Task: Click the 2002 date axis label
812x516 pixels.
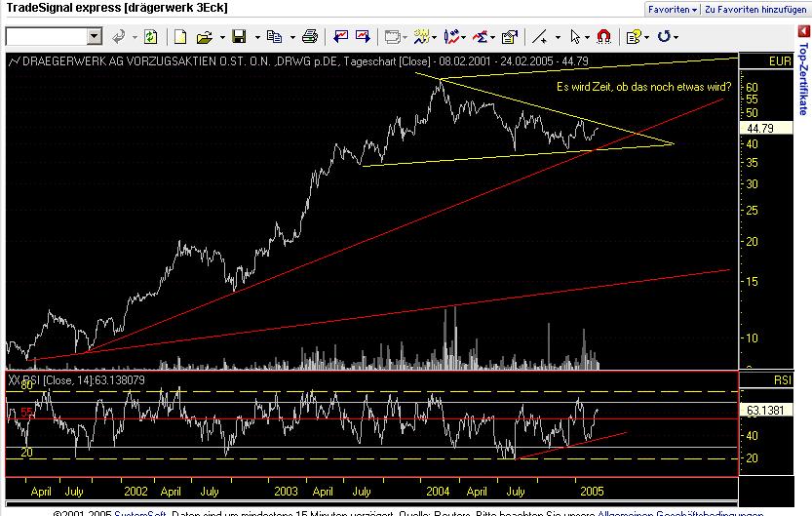Action: [136, 492]
